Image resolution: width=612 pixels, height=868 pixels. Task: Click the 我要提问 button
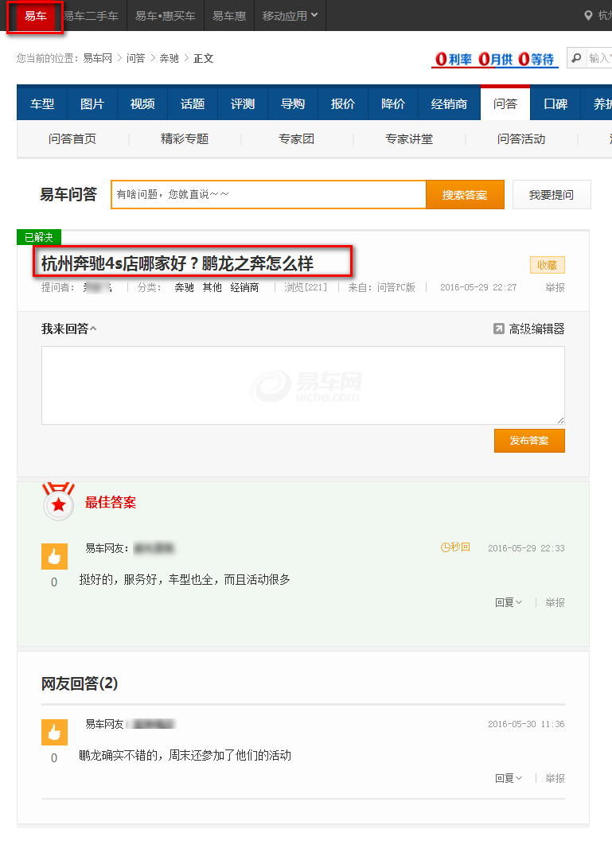tap(552, 195)
